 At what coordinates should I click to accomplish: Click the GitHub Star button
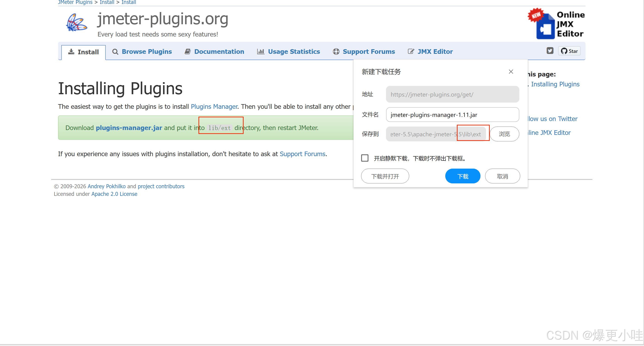click(x=569, y=51)
